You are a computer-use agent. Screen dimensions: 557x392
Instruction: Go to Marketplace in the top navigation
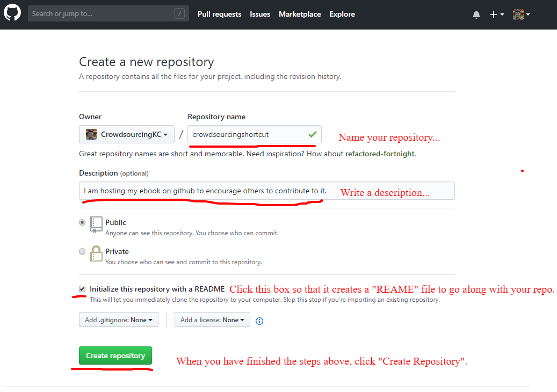pos(300,14)
